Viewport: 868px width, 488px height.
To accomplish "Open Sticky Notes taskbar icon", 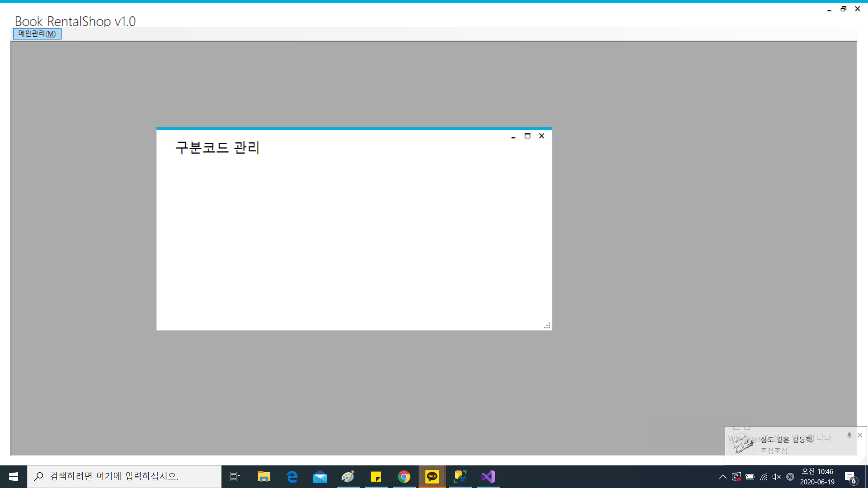I will point(376,477).
